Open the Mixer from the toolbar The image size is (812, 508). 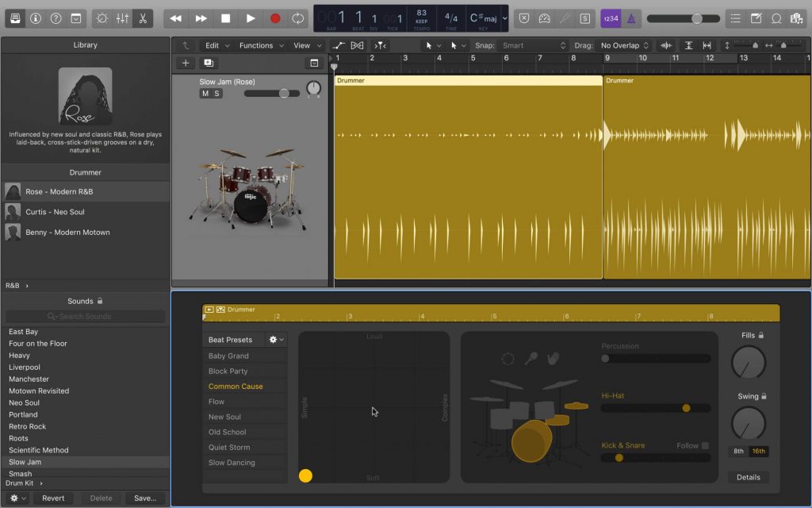tap(122, 18)
